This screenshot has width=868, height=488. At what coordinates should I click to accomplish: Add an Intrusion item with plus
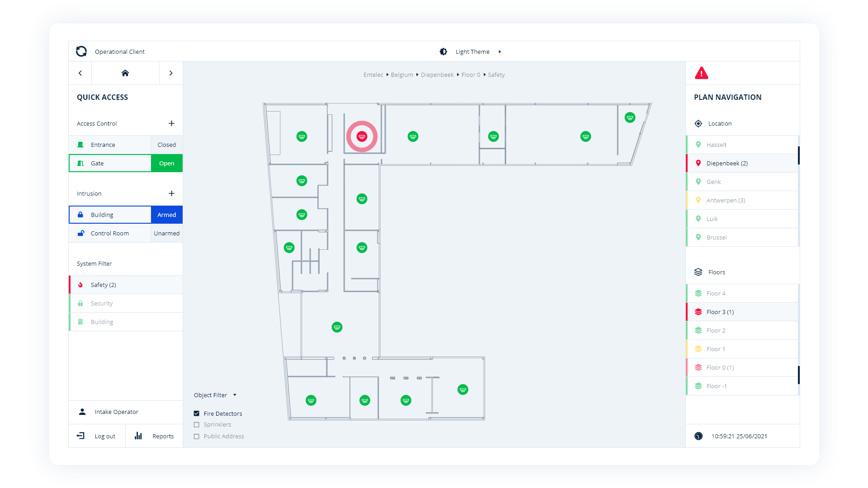(171, 193)
